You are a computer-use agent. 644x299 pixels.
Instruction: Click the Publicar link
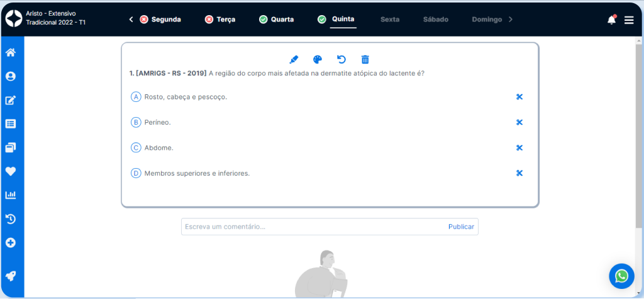(x=461, y=227)
